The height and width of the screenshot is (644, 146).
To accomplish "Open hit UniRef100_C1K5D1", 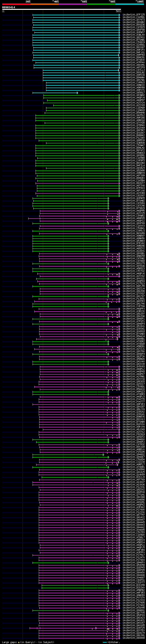I will coord(134,17).
